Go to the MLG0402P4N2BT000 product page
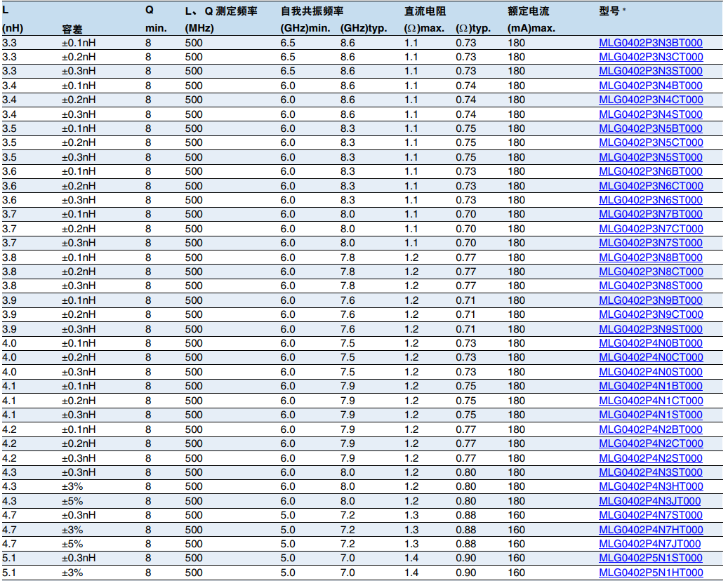Viewport: 728px width, 581px height. coord(651,429)
